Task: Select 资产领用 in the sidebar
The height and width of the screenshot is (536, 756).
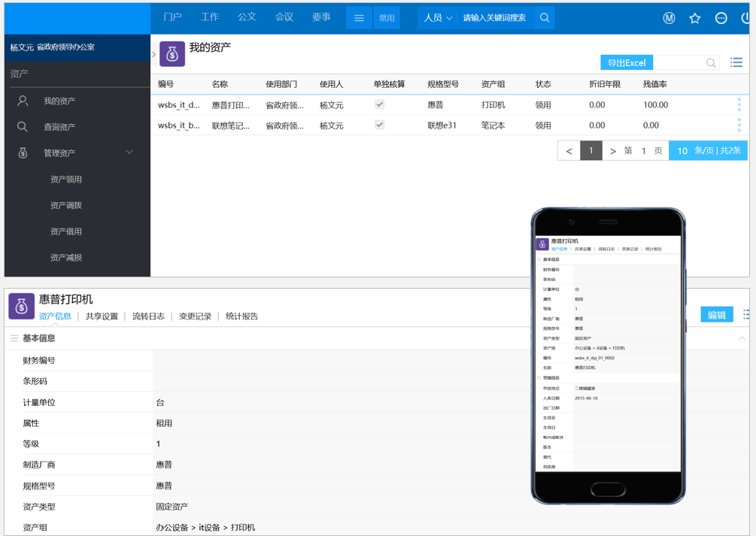Action: tap(66, 180)
